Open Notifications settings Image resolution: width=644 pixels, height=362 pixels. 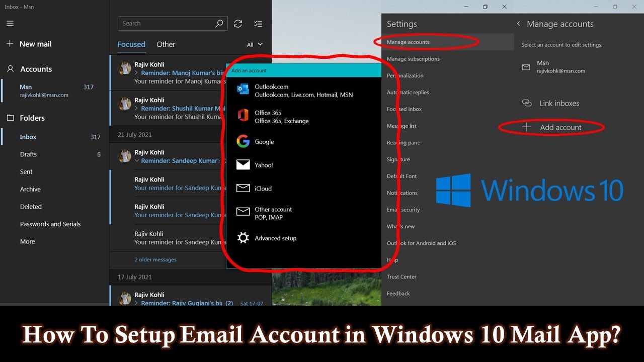point(402,193)
